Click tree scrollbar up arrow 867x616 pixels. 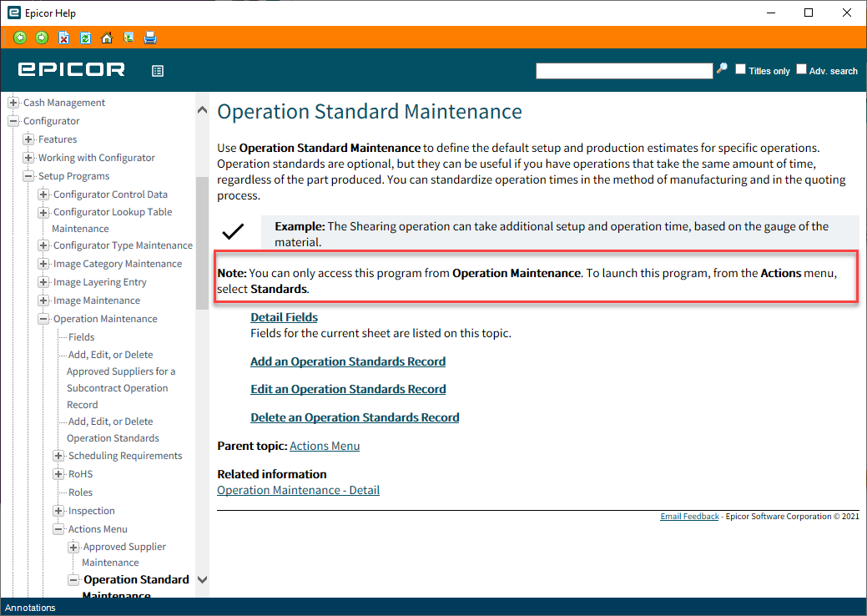203,110
